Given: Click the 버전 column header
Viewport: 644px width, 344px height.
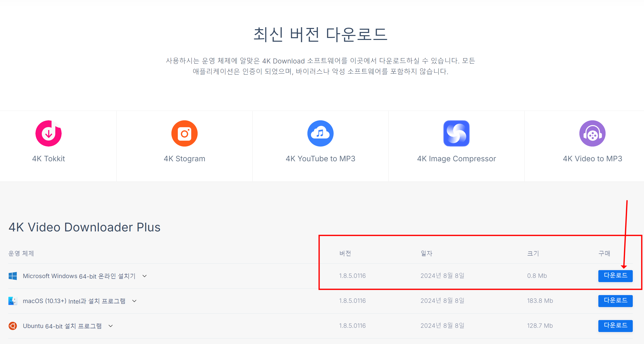Looking at the screenshot, I should [x=345, y=253].
